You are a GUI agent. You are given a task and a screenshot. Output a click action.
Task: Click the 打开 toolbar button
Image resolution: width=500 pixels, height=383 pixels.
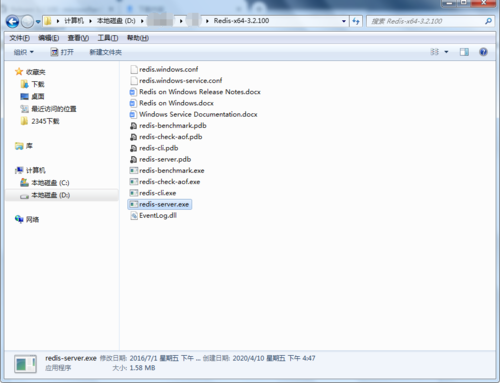(x=62, y=52)
